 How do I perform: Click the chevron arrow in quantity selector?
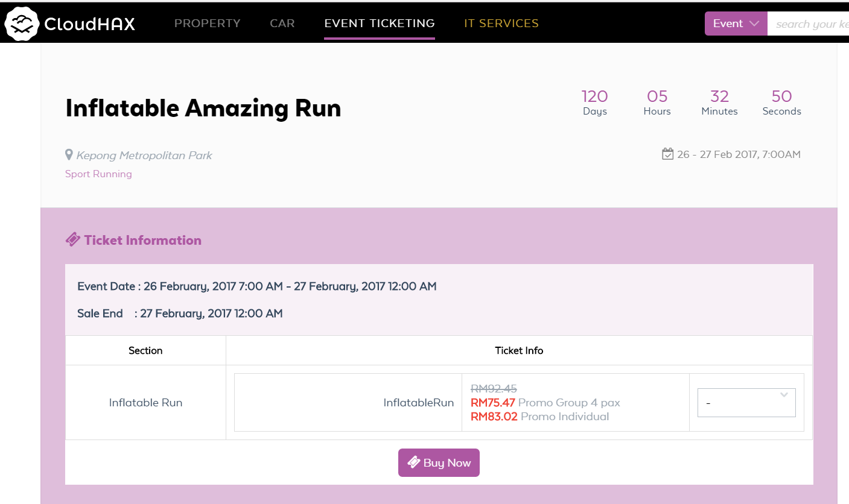[x=784, y=395]
